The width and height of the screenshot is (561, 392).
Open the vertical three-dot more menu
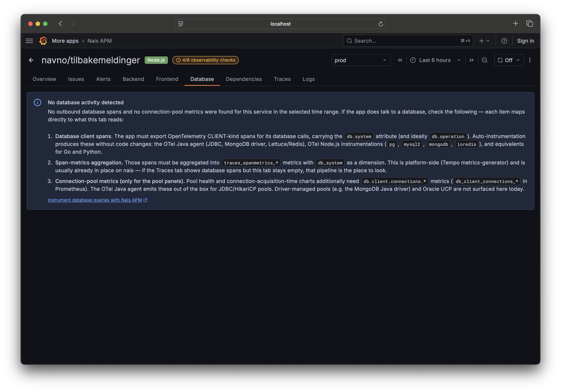click(x=530, y=60)
